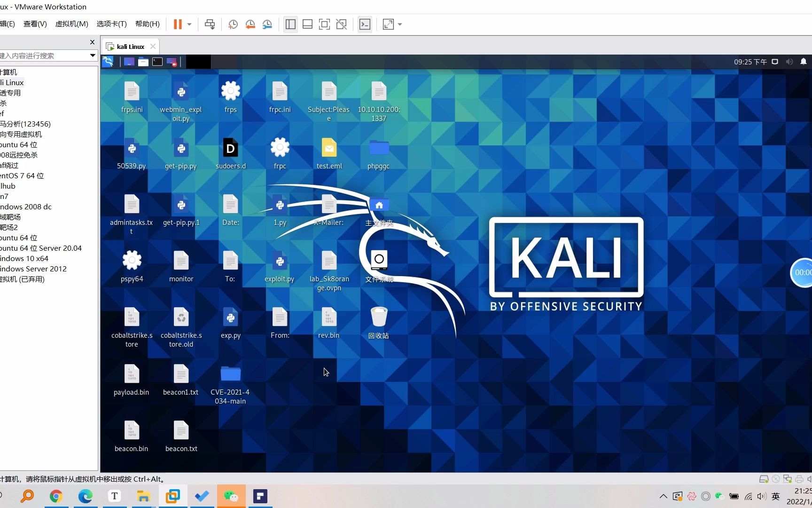The image size is (812, 508).
Task: Open the console view icon
Action: (x=365, y=24)
